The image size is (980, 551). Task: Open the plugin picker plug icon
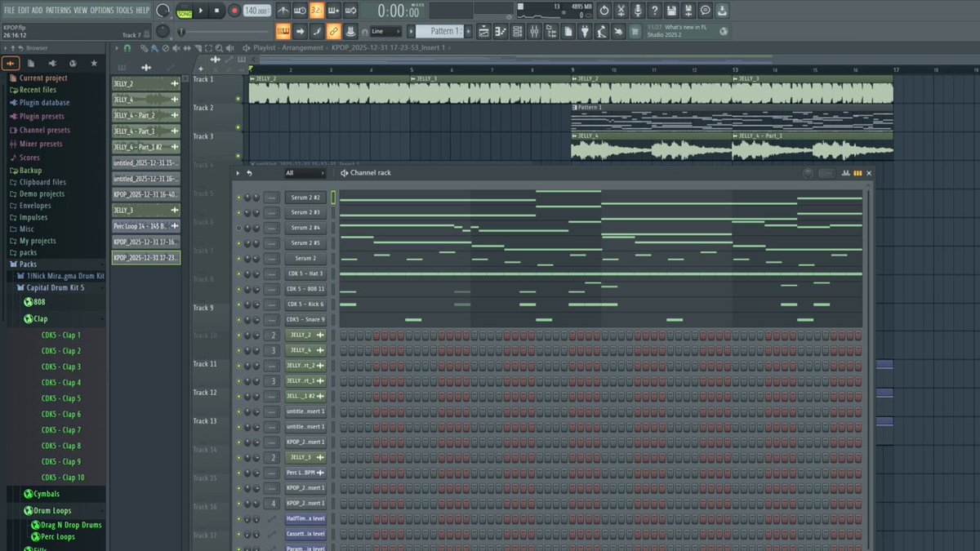[585, 32]
